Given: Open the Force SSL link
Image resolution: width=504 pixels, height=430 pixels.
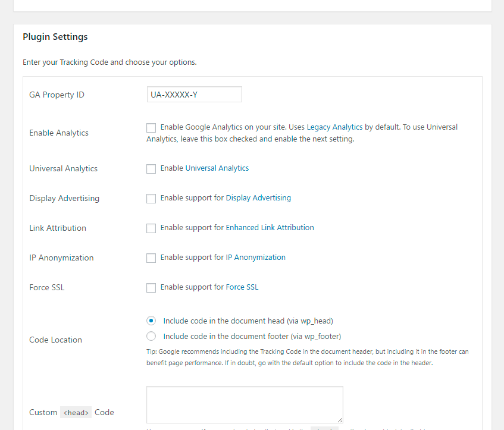Looking at the screenshot, I should click(x=242, y=287).
